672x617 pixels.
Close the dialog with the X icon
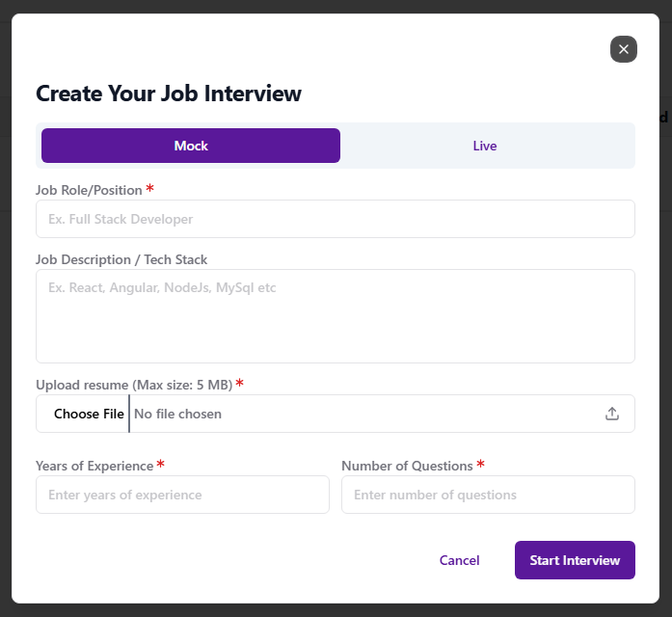623,49
